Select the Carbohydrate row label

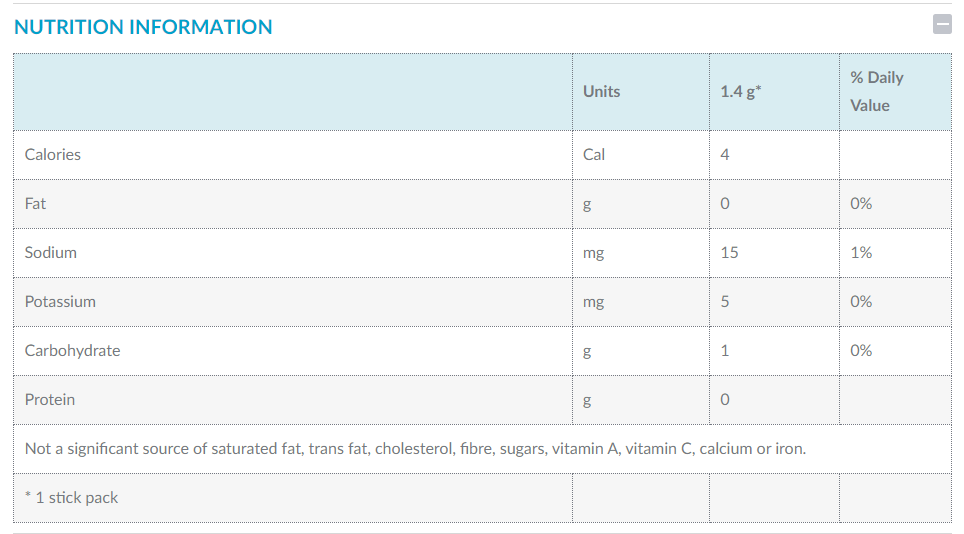[72, 350]
